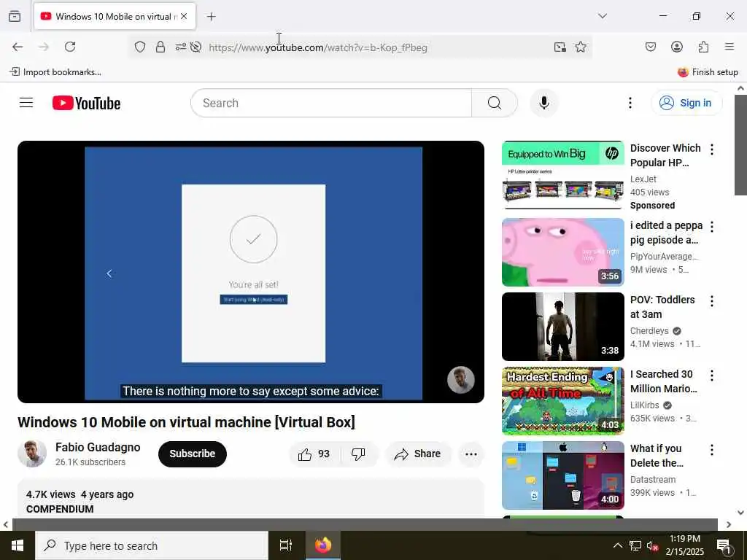
Task: Open the Firefox account icon
Action: [x=676, y=47]
